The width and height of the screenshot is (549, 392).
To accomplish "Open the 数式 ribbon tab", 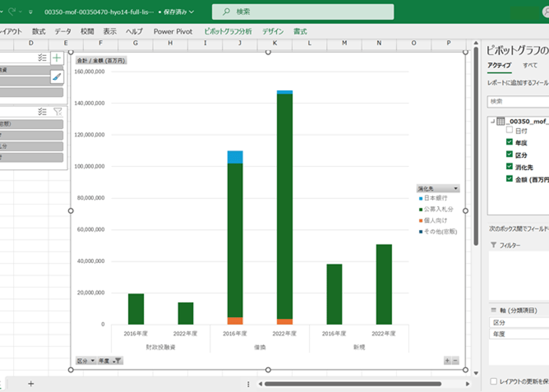I will (x=39, y=31).
